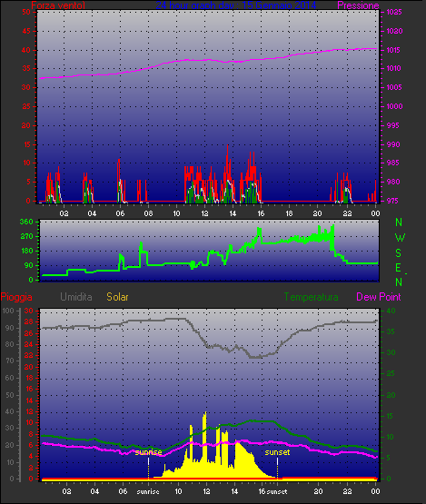Image resolution: width=426 pixels, height=504 pixels.
Task: Click the Umidita legend label
Action: click(76, 297)
